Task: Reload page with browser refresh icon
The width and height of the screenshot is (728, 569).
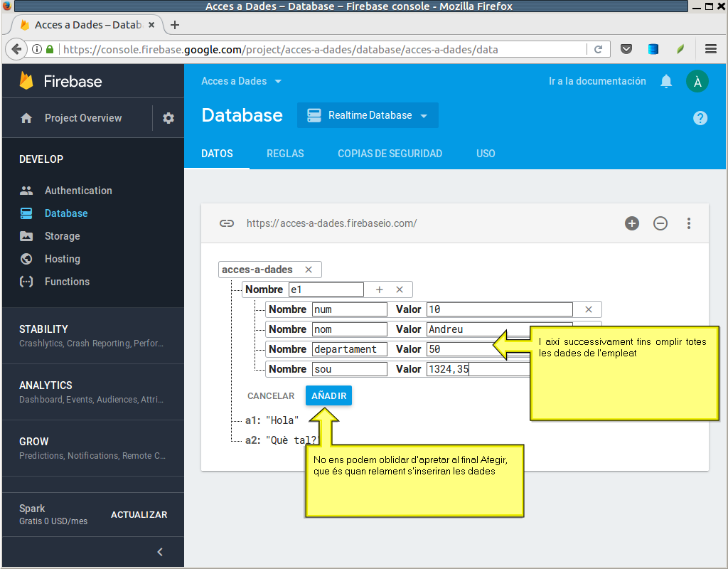Action: point(598,49)
